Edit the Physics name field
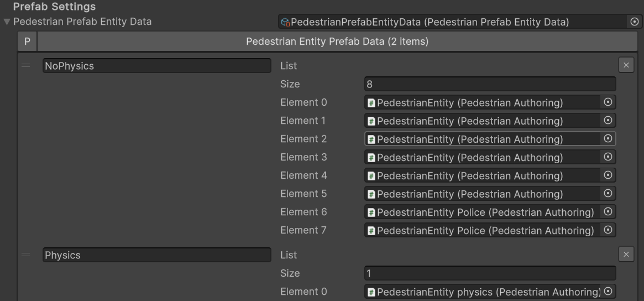The width and height of the screenshot is (644, 301). (157, 255)
